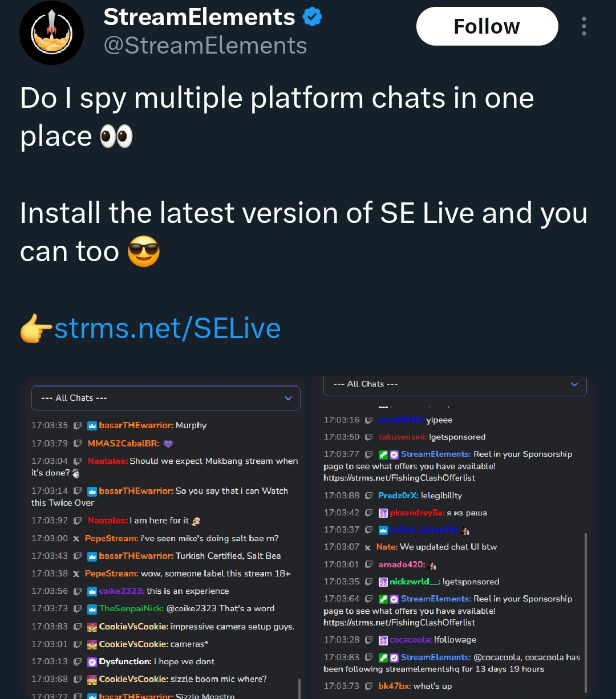Click the Twitch icon beside bk47bx message
Viewport: 616px width, 699px height.
coord(368,686)
